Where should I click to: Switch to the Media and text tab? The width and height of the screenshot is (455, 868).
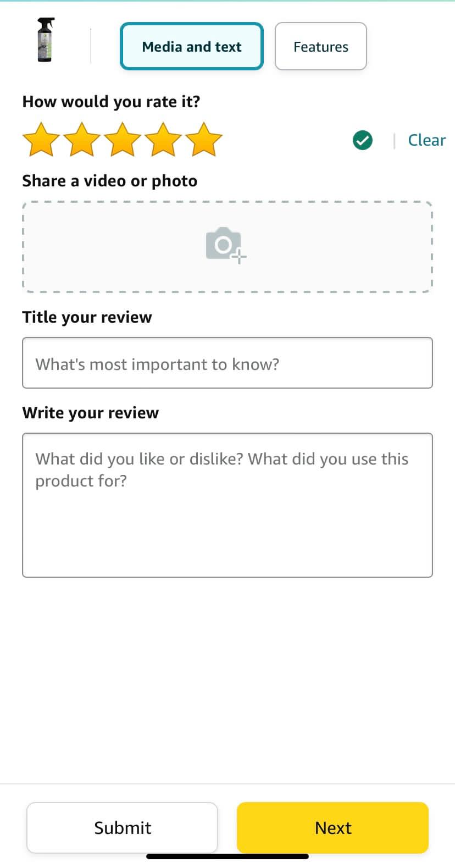click(192, 47)
